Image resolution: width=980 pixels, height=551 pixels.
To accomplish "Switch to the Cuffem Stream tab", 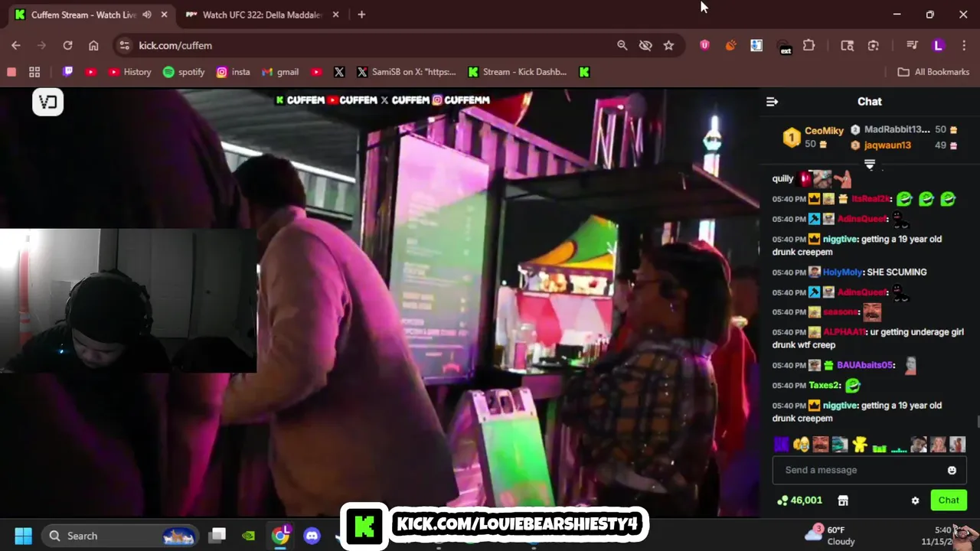I will [x=90, y=15].
